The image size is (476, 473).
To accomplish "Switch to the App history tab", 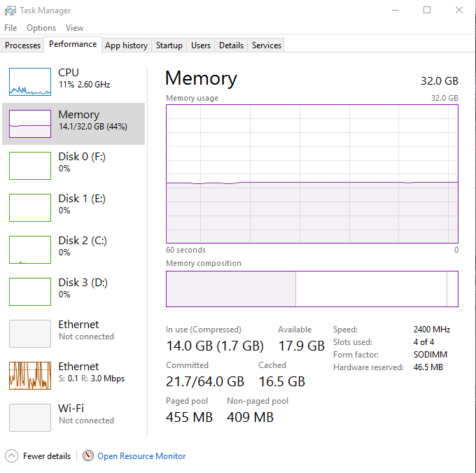I will [x=126, y=45].
